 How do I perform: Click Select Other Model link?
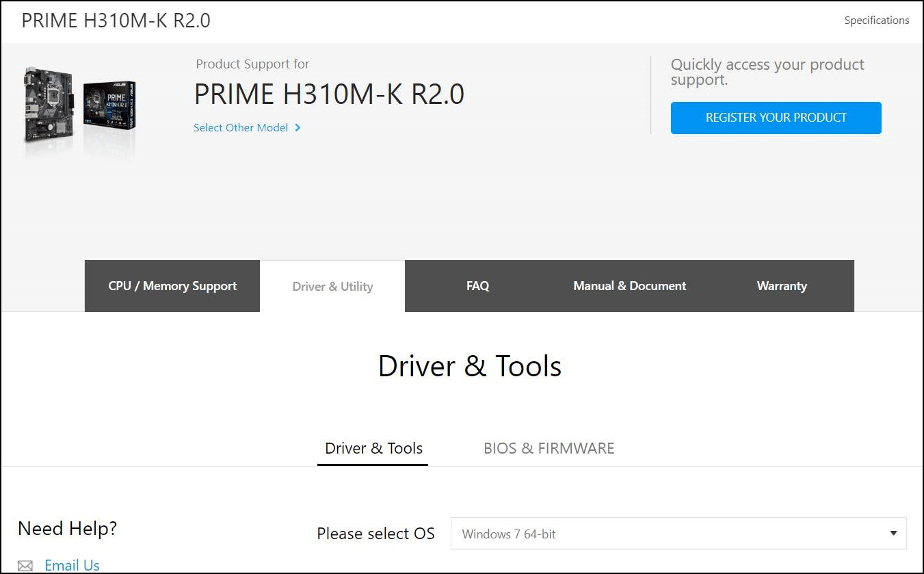coord(241,128)
